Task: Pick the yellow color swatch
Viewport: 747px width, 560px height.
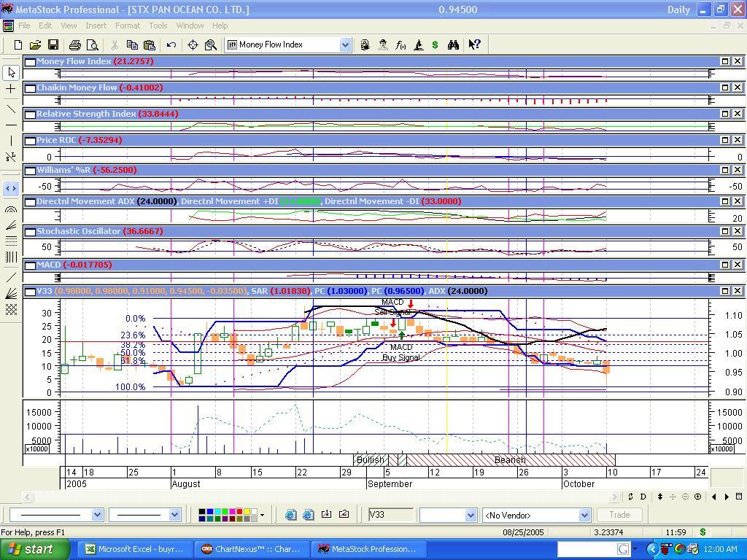Action: click(247, 512)
